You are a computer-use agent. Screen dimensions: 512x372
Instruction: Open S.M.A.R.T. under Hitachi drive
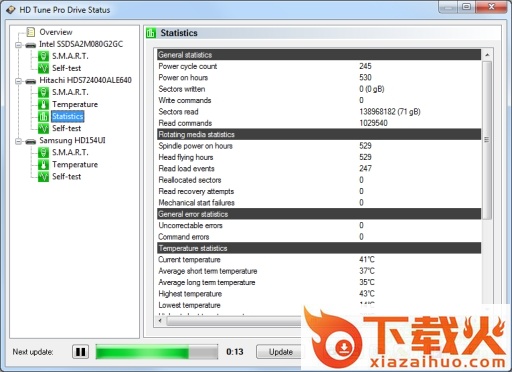[x=70, y=92]
